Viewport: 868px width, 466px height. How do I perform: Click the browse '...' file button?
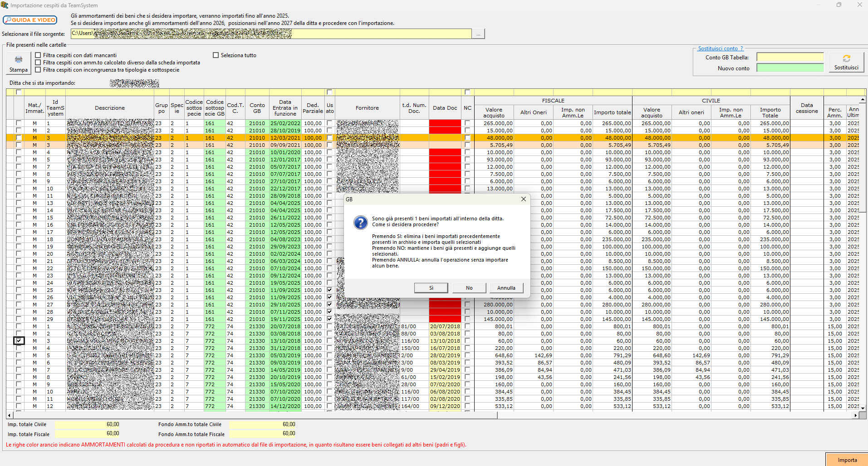pyautogui.click(x=478, y=34)
